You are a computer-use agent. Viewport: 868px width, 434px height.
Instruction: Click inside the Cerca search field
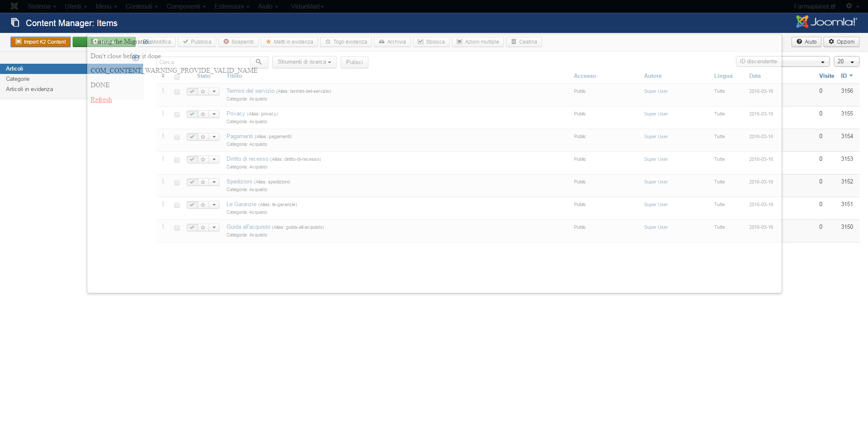pyautogui.click(x=203, y=62)
